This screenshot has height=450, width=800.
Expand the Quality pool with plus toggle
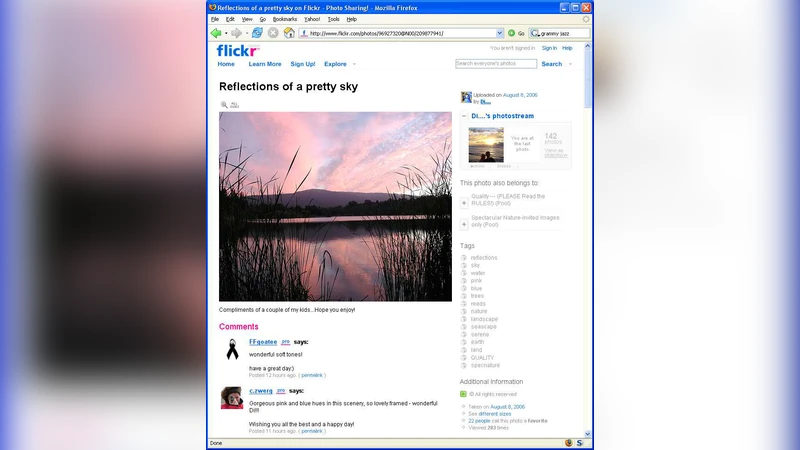click(x=464, y=202)
